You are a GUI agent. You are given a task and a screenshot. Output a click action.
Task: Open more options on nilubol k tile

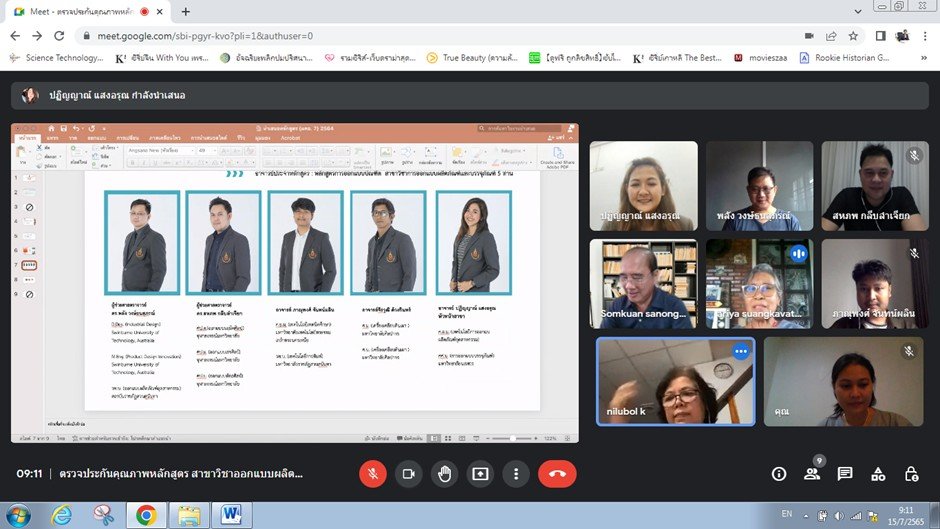point(741,351)
